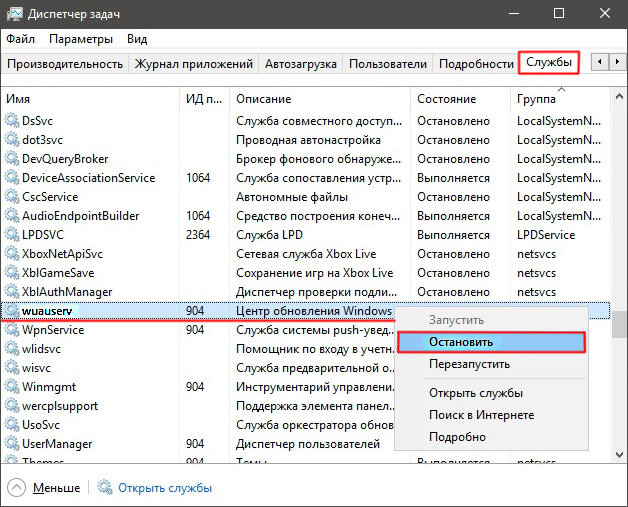Choose Остановить in the context menu

[492, 342]
